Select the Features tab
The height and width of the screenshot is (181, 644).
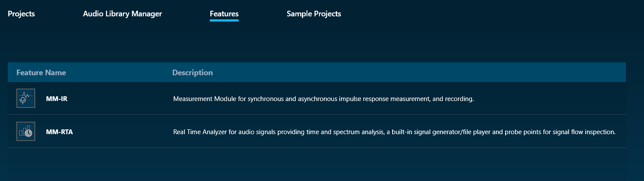(224, 14)
